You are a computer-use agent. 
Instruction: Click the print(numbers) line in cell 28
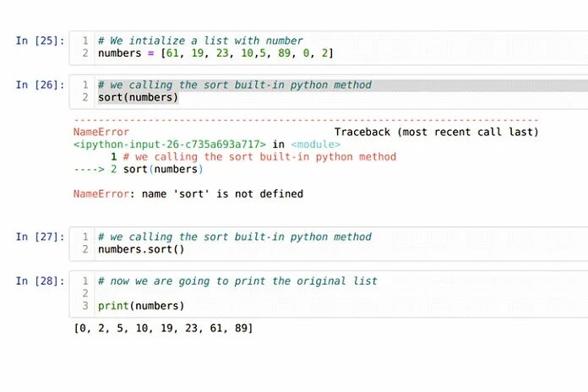tap(141, 306)
